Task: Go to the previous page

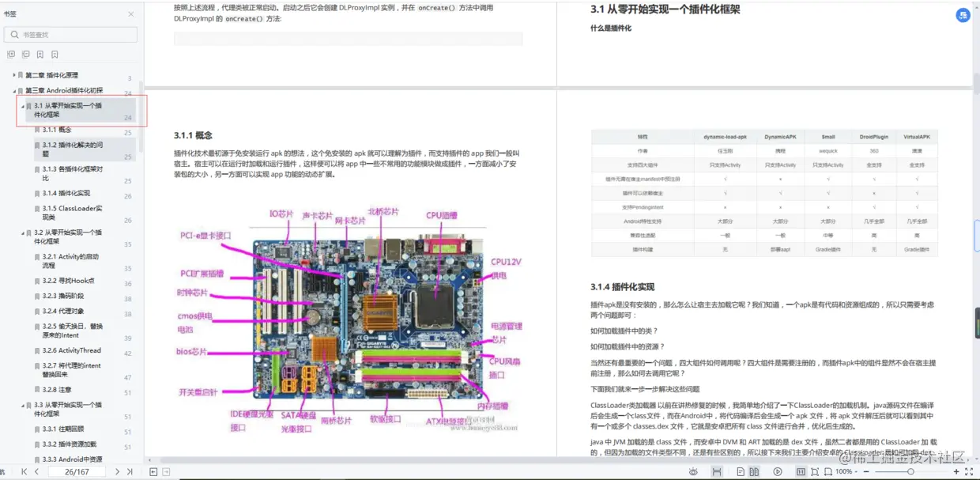Action: [36, 472]
